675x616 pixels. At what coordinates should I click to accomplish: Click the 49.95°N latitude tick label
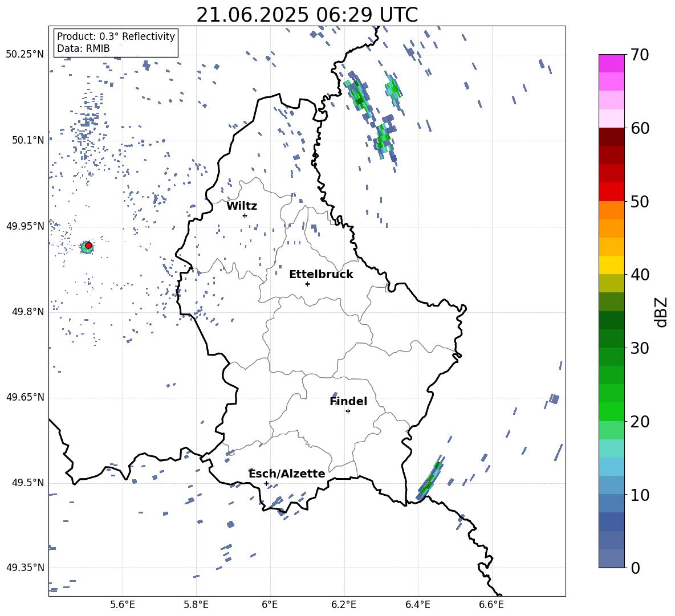(25, 226)
